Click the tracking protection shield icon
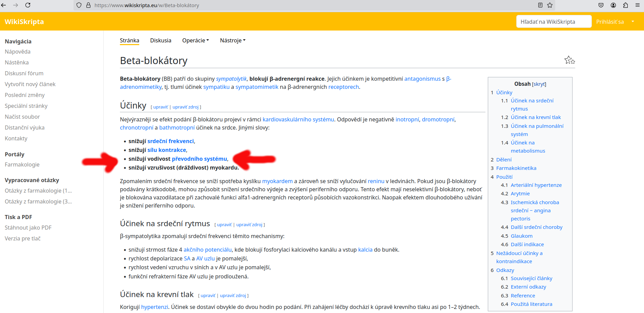The image size is (644, 313). coord(78,5)
